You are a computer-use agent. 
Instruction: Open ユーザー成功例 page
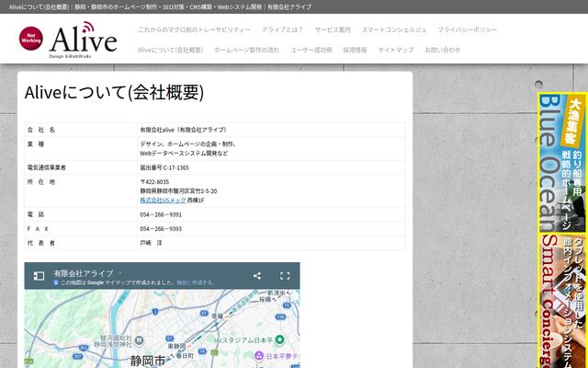point(311,50)
